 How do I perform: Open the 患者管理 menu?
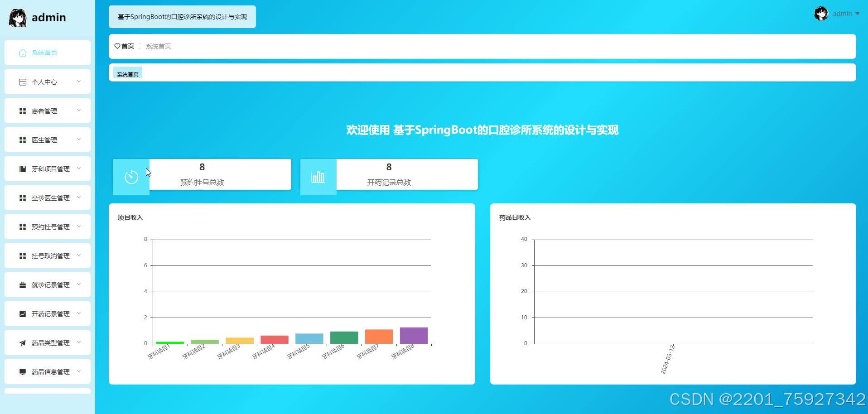(x=48, y=111)
